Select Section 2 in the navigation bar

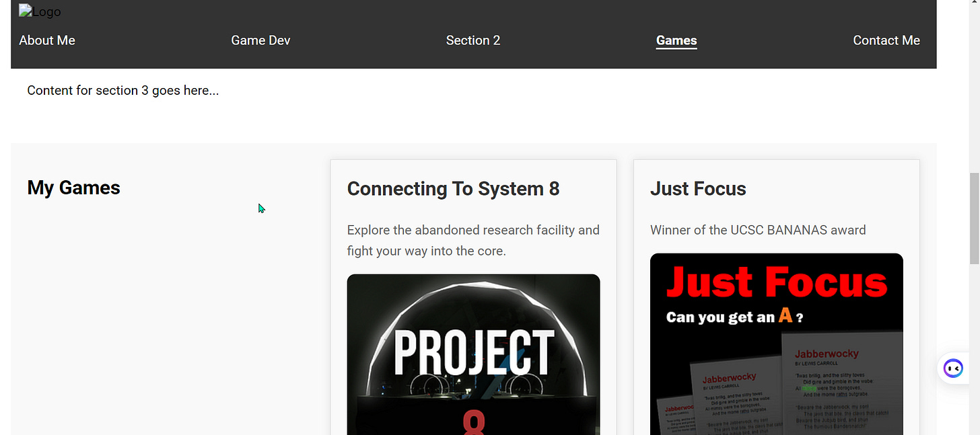coord(473,40)
